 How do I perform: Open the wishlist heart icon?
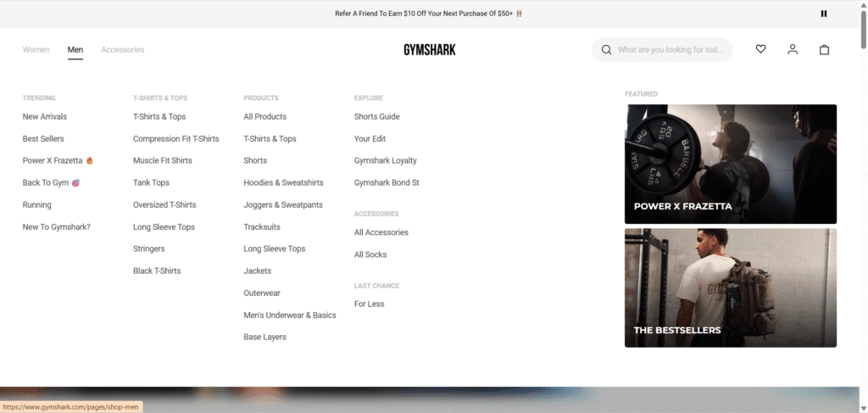coord(760,49)
